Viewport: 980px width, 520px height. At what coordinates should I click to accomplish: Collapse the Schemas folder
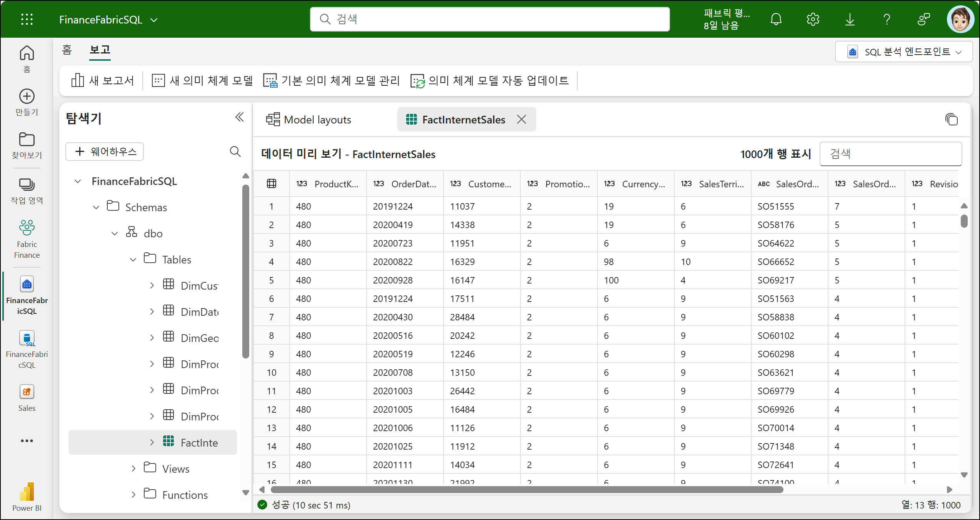tap(96, 207)
